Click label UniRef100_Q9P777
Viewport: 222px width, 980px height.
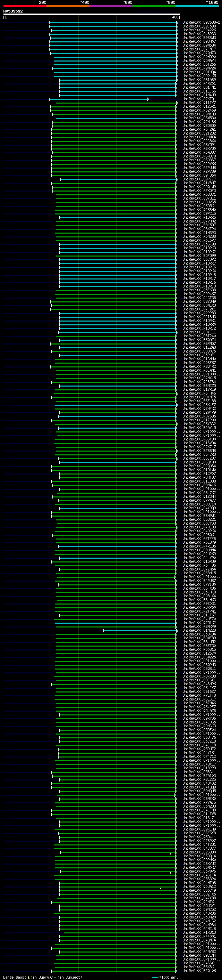pyautogui.click(x=199, y=179)
